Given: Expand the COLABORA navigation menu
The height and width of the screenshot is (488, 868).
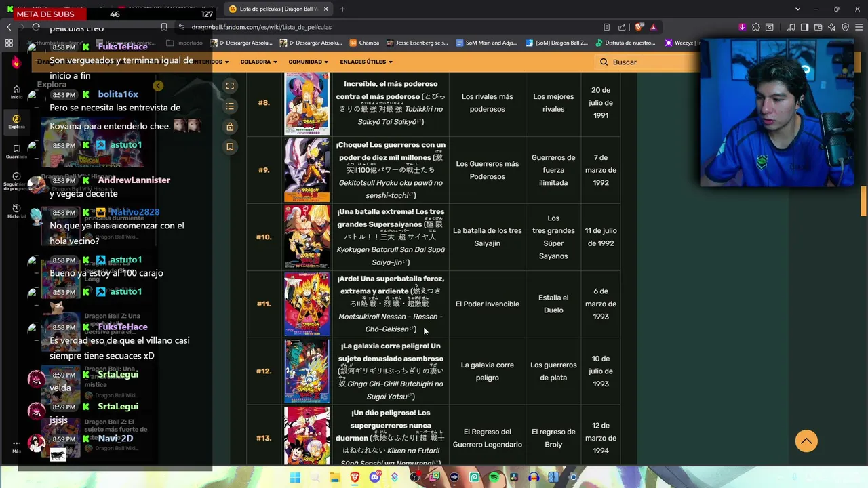Looking at the screenshot, I should (x=258, y=62).
